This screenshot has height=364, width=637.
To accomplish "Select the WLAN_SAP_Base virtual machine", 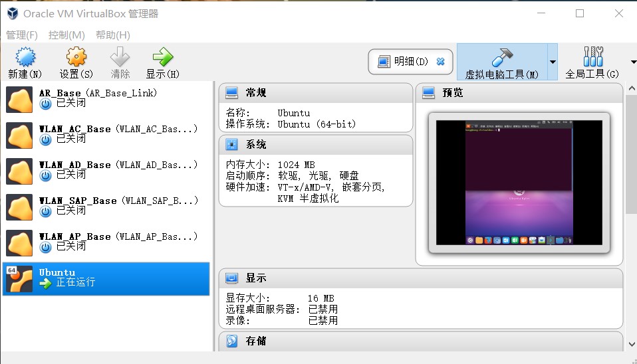I will coord(106,207).
